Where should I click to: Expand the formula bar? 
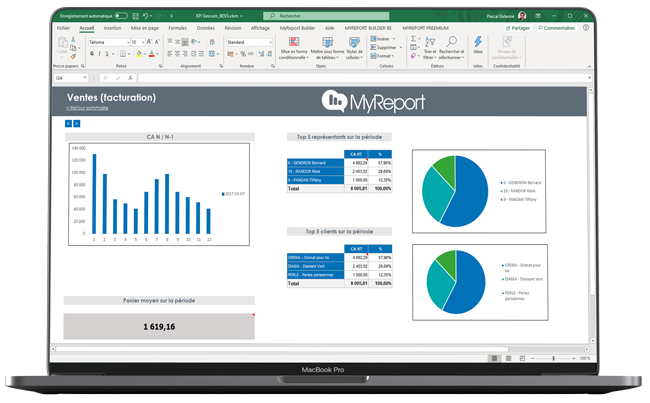pos(589,78)
